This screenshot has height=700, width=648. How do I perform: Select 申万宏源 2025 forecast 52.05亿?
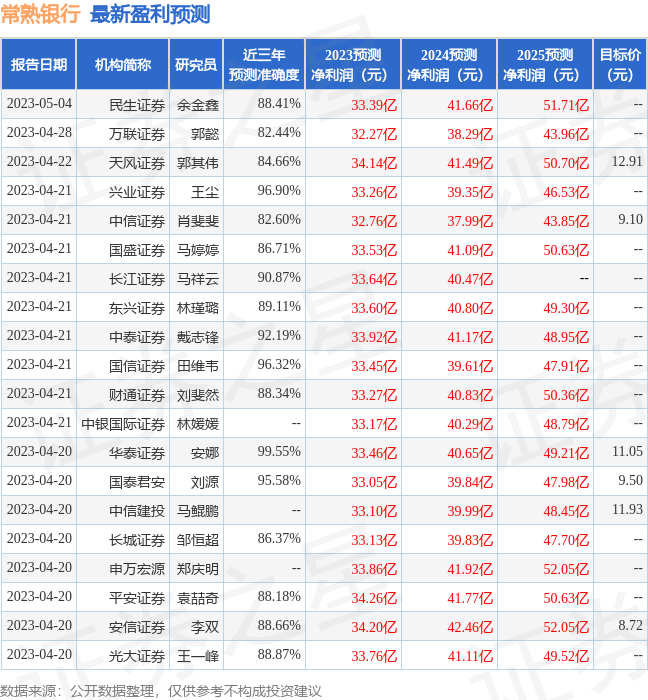(566, 569)
